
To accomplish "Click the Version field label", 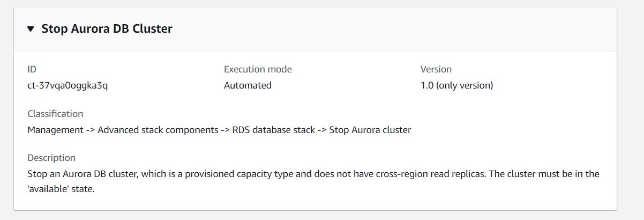I will pyautogui.click(x=436, y=69).
